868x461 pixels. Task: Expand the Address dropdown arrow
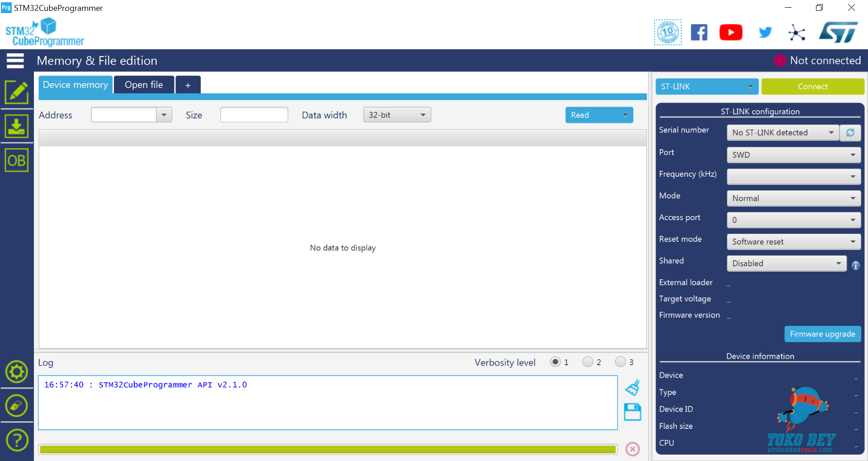pyautogui.click(x=164, y=115)
